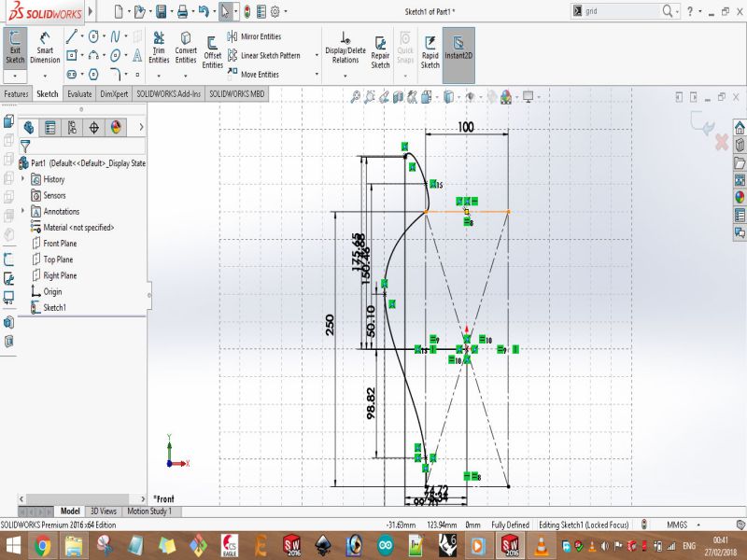Click the feature tree filter icon

[25, 146]
